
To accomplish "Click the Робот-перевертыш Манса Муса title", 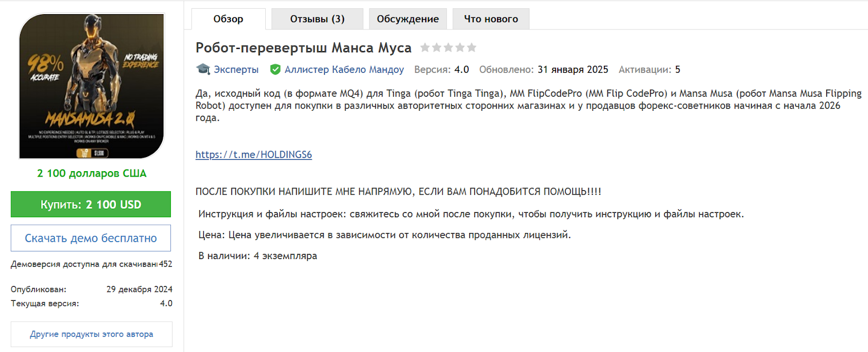I will click(x=303, y=48).
